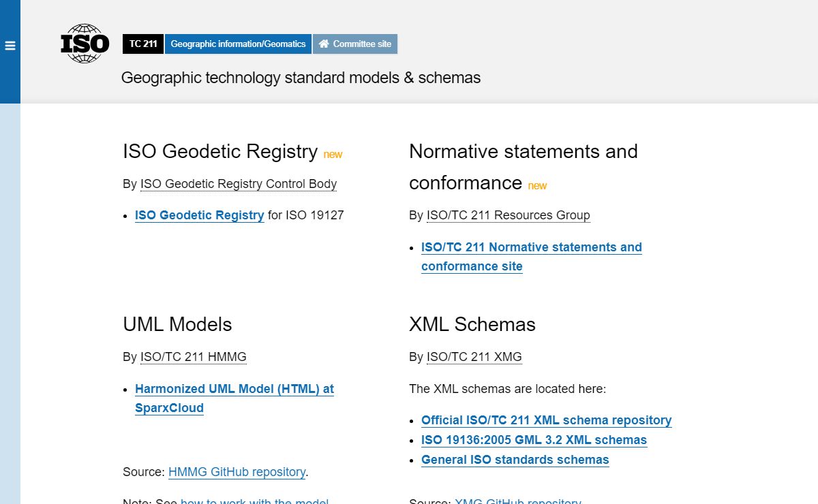This screenshot has height=504, width=818.
Task: Open ISO/TC 211 Normative statements and conformance site
Action: coord(532,257)
